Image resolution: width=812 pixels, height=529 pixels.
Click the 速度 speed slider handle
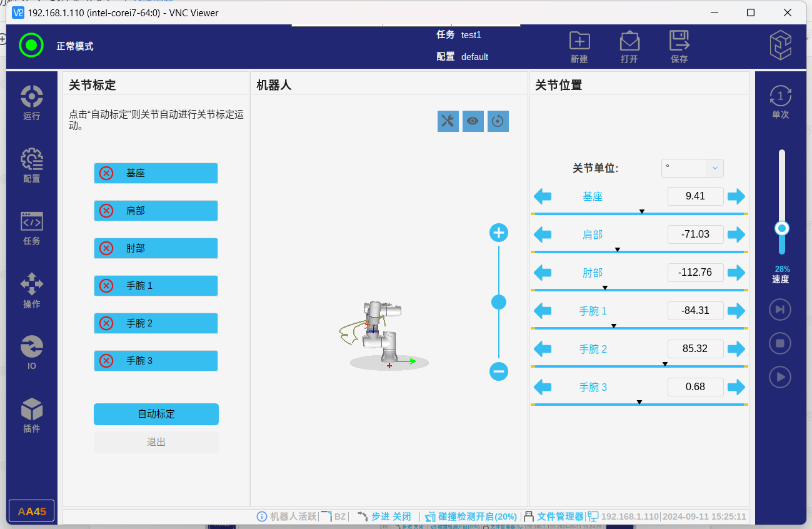coord(781,228)
